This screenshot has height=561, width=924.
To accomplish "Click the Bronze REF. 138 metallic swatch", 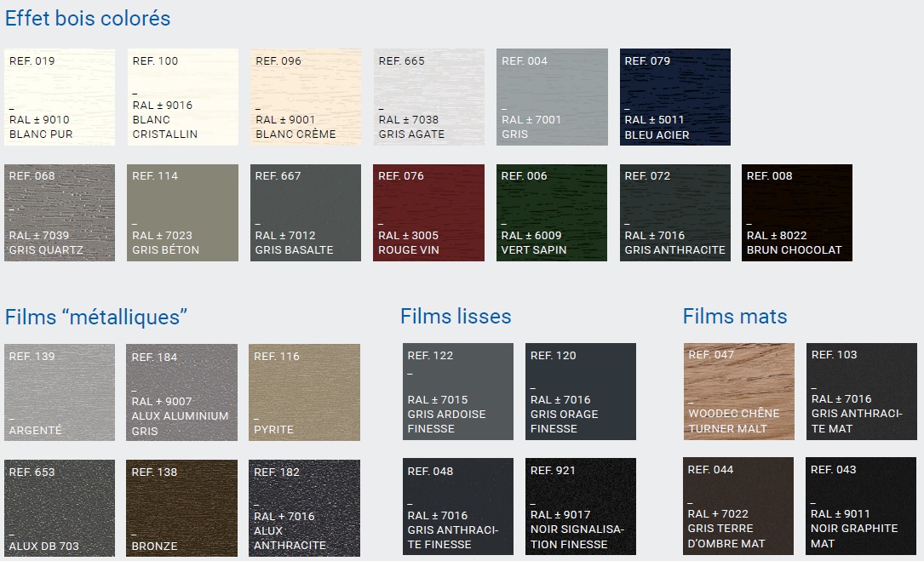I will (181, 508).
